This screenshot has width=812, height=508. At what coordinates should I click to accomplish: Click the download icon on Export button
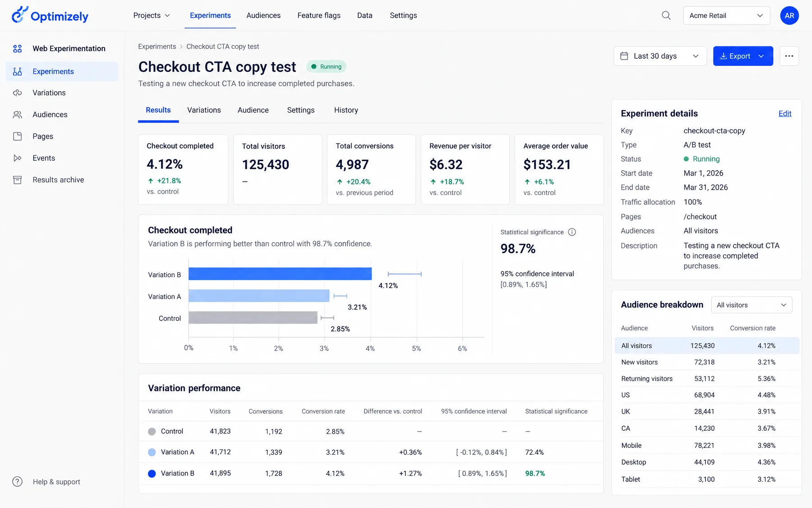click(723, 56)
